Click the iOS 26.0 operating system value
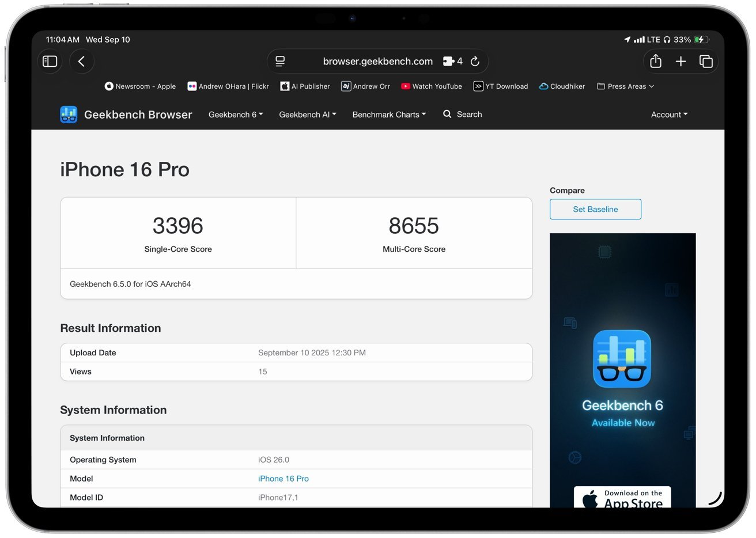756x538 pixels. [x=274, y=460]
